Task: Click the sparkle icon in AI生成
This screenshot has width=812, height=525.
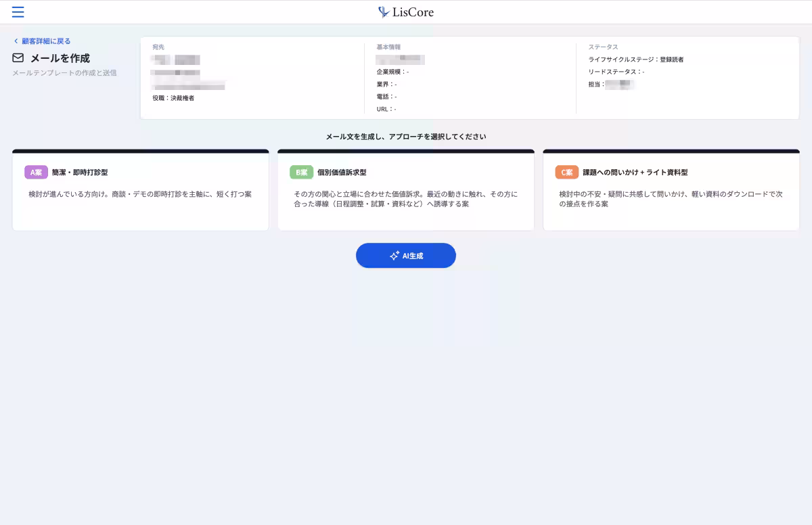Action: pos(394,256)
